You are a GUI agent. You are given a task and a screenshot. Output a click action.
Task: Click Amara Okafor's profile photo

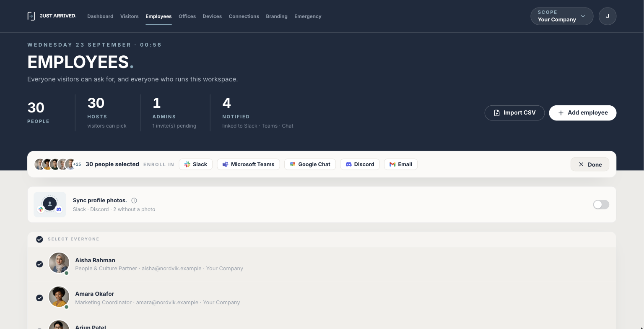coord(59,297)
